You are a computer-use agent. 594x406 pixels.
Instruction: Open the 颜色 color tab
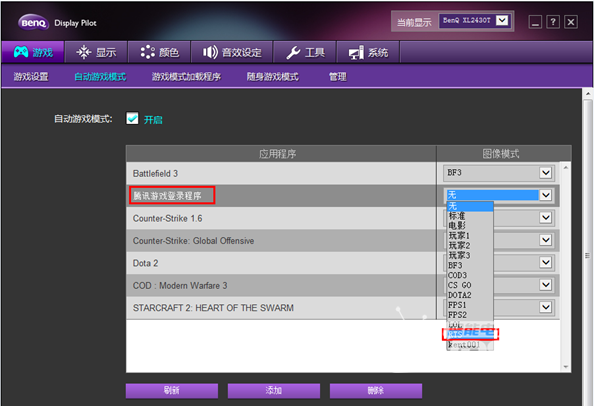click(159, 52)
